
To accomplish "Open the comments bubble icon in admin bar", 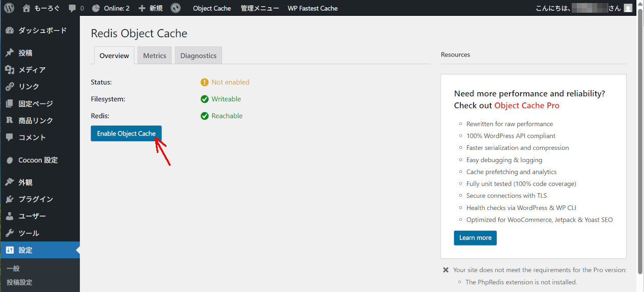I will click(x=72, y=8).
